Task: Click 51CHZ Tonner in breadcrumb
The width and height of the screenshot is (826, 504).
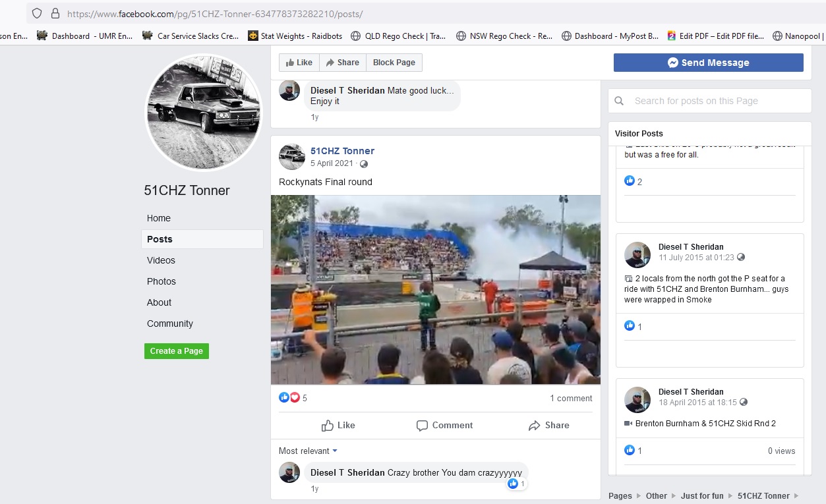Action: pyautogui.click(x=763, y=496)
